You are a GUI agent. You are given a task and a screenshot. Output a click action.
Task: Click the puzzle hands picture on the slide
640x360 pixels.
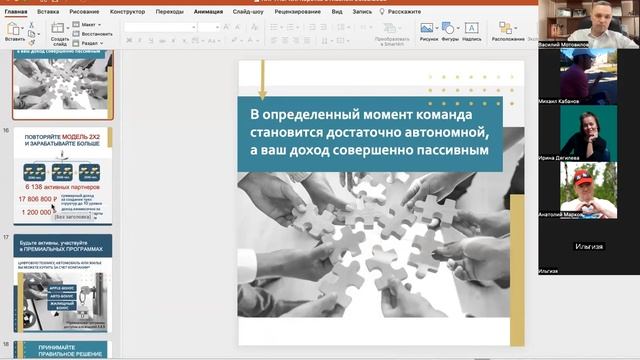click(373, 245)
